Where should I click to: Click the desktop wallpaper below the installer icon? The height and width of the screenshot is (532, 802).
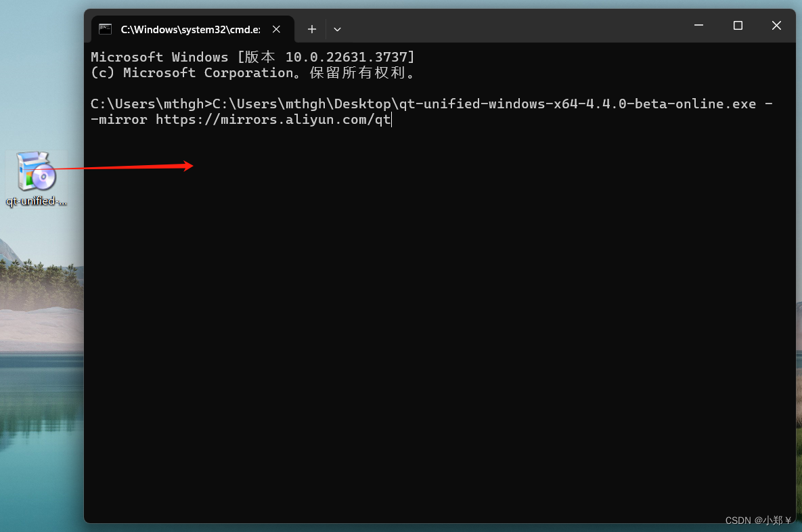pos(41,305)
